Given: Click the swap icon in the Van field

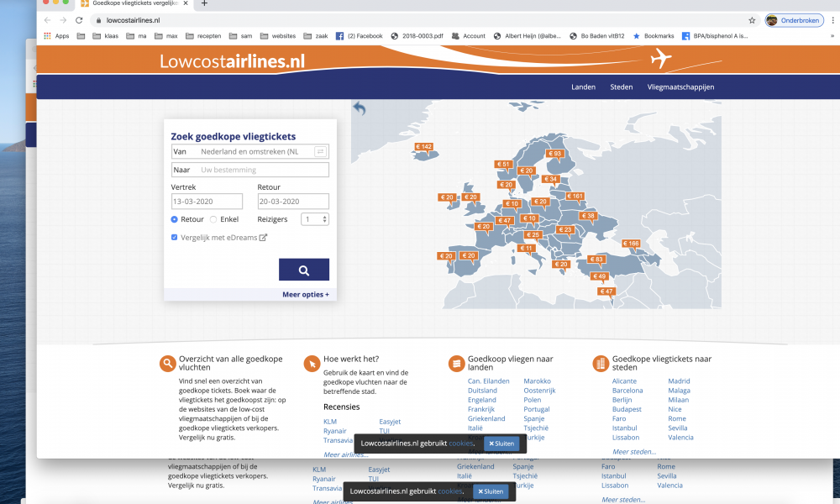Looking at the screenshot, I should click(320, 151).
